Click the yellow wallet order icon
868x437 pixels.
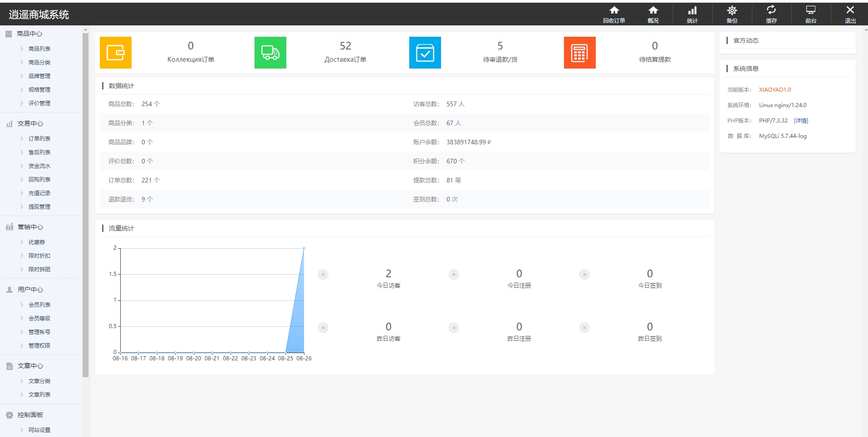point(116,53)
